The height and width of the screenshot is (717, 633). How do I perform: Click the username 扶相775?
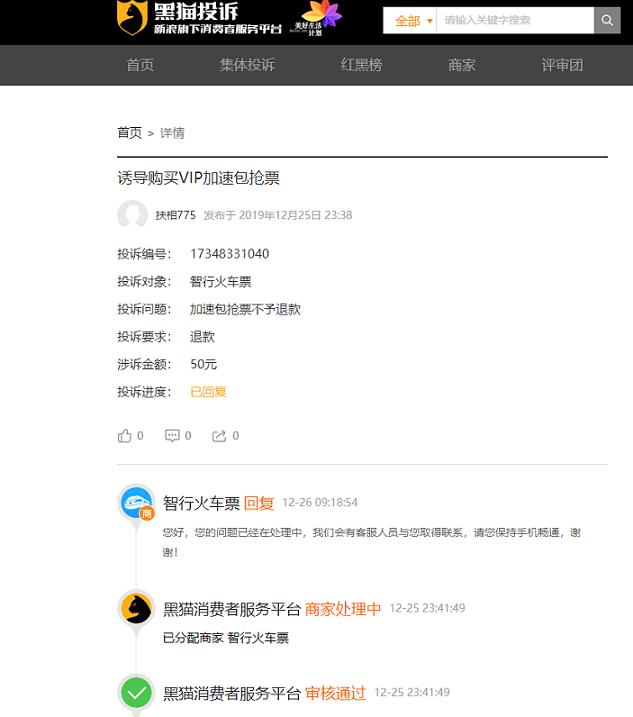click(x=176, y=215)
